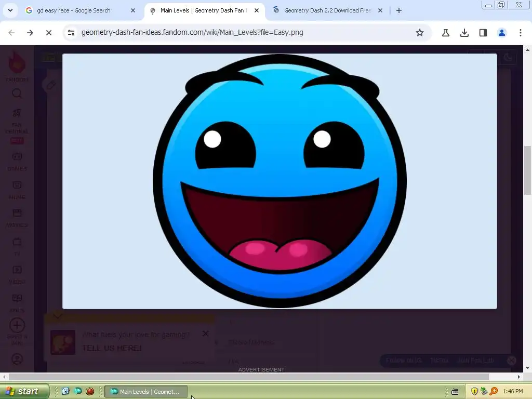Toggle dark mode moon icon
The width and height of the screenshot is (532, 399).
[x=508, y=57]
